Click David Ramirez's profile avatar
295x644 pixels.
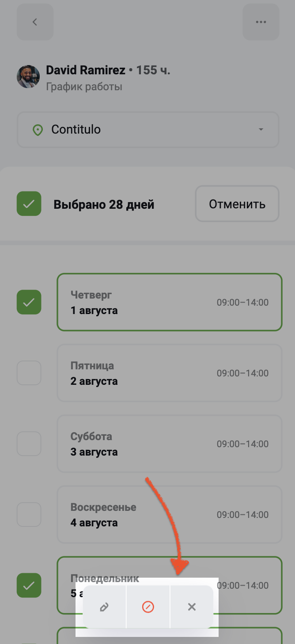[x=28, y=77]
